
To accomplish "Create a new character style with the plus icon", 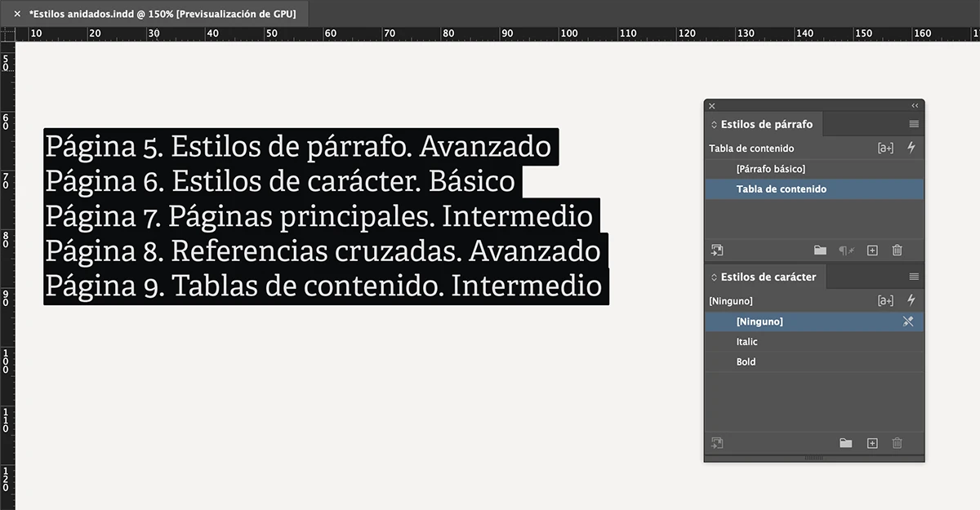I will 871,443.
